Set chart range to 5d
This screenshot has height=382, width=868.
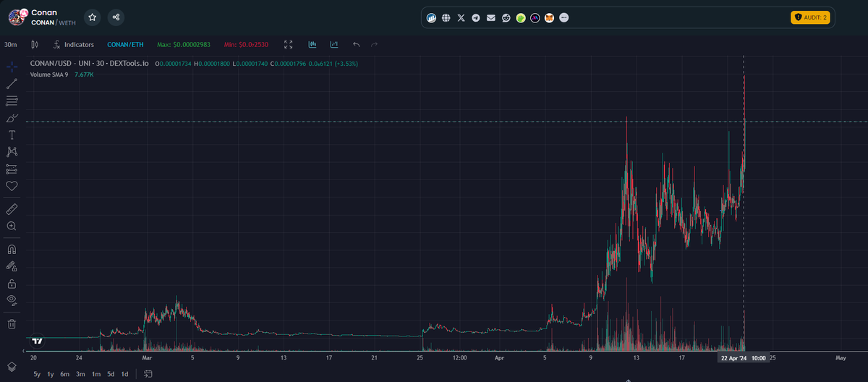(x=111, y=374)
